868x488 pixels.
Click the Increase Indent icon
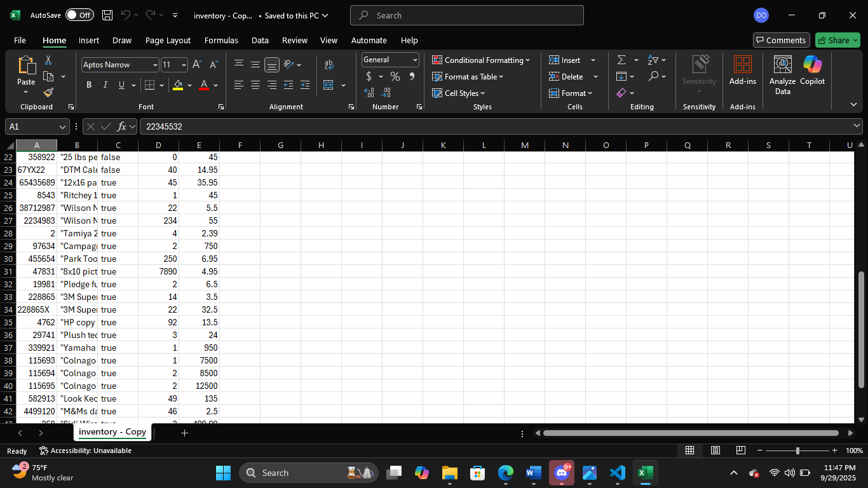(305, 85)
